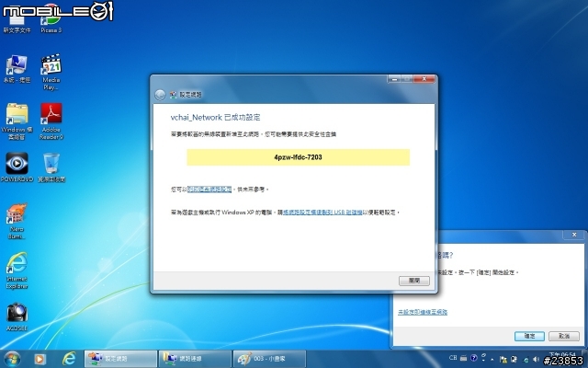Click the keyboard icon on language bar

[x=463, y=358]
